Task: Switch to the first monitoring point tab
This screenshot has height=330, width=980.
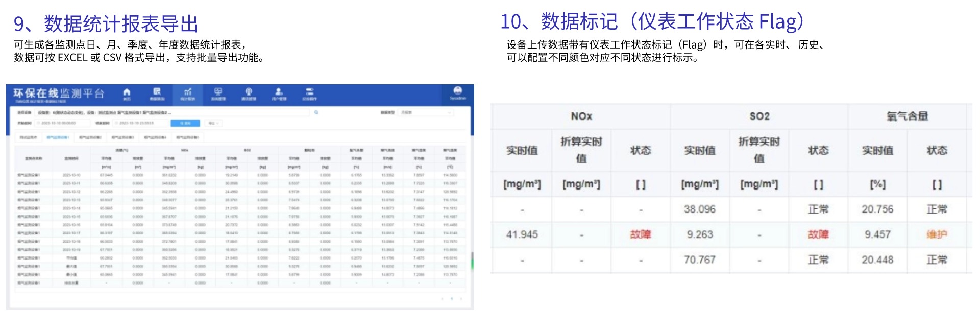Action: click(27, 137)
